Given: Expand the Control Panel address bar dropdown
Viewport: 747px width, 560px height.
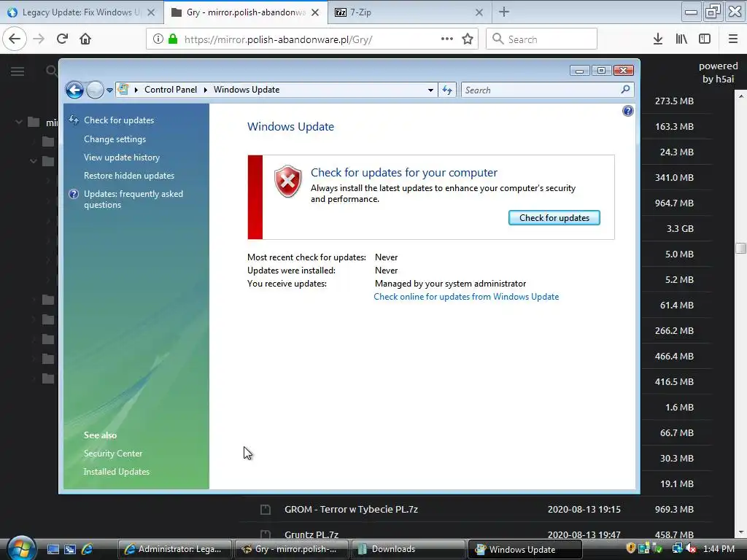Looking at the screenshot, I should [430, 90].
